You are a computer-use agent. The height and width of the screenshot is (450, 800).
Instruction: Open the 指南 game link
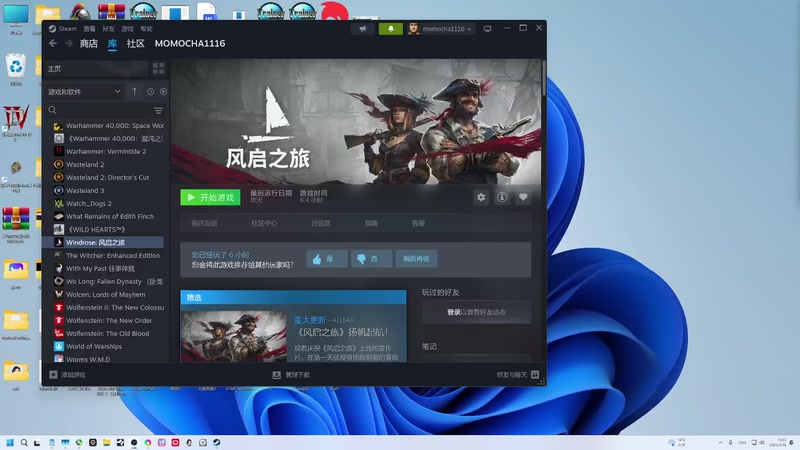[371, 223]
